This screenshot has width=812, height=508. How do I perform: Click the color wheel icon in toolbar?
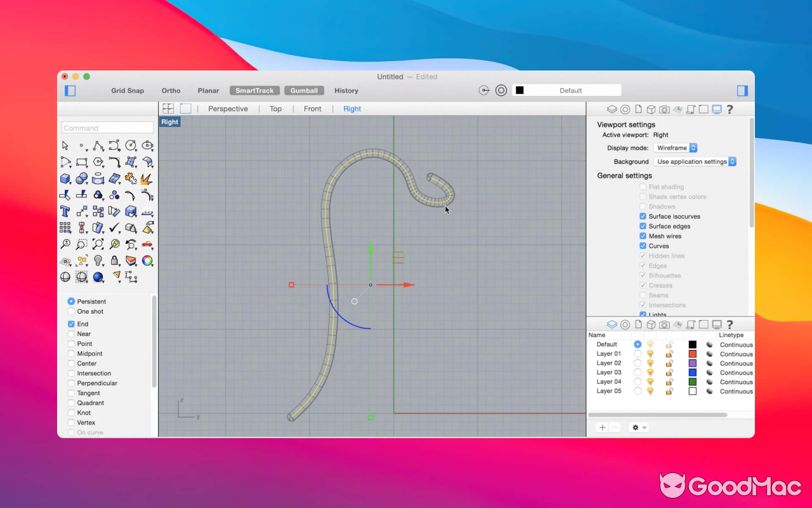tap(147, 260)
